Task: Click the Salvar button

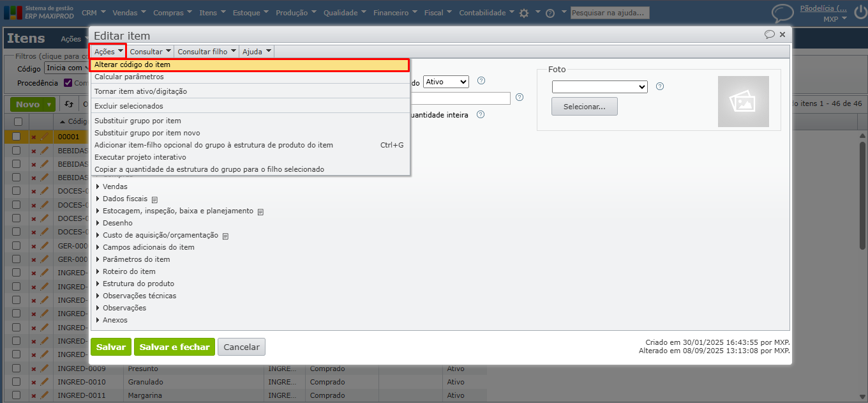Action: coord(111,347)
